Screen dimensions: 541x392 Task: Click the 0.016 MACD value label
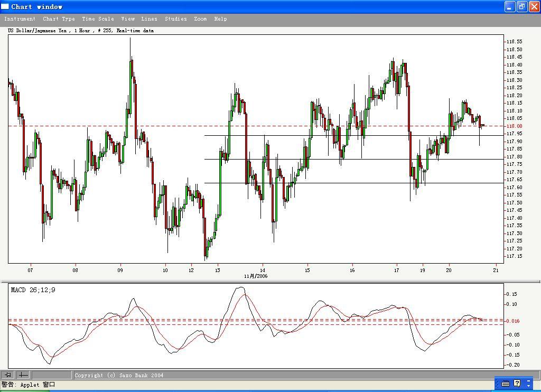pos(512,321)
